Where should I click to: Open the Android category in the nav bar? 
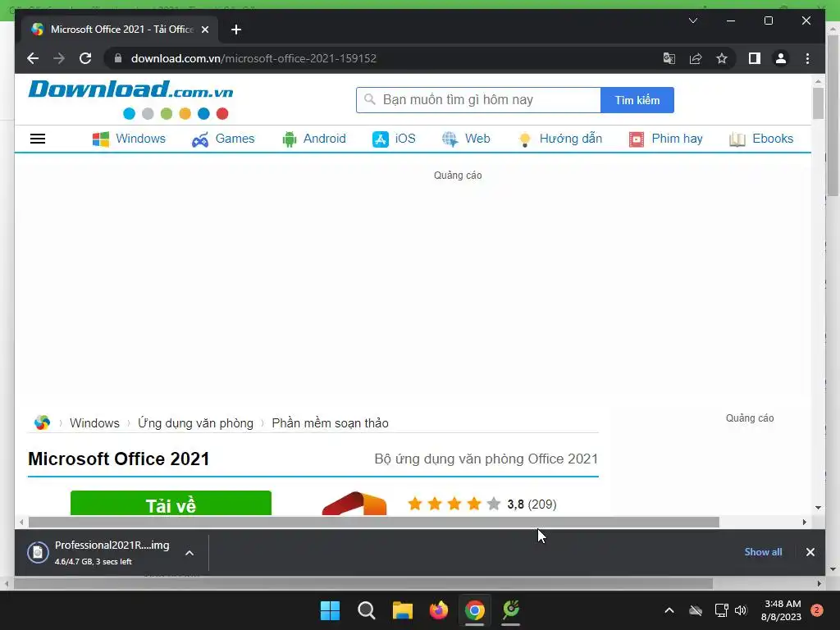314,139
